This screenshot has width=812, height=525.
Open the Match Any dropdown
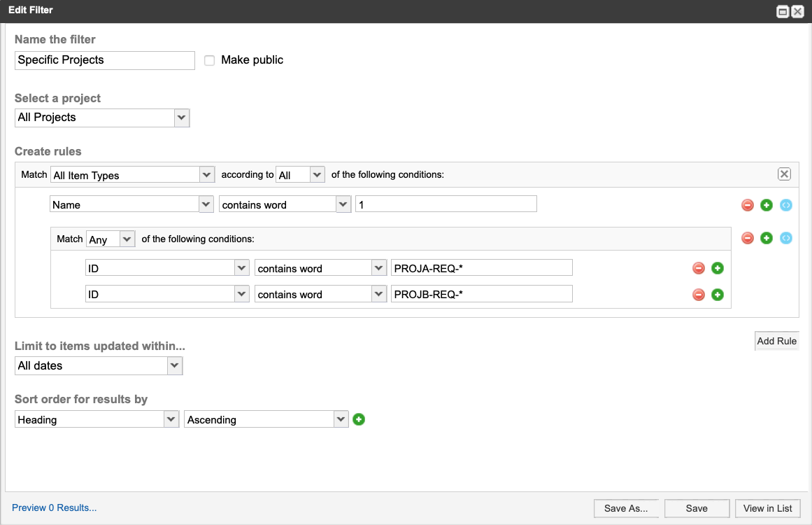click(111, 239)
